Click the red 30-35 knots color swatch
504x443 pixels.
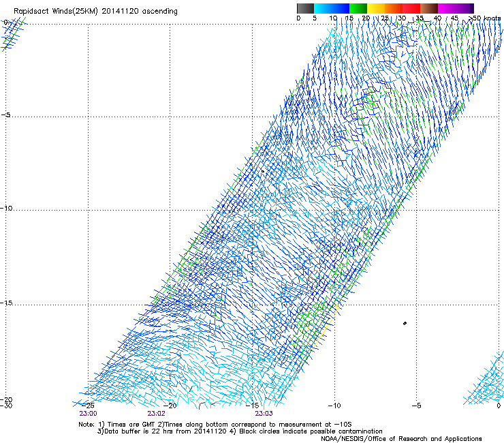(x=411, y=8)
